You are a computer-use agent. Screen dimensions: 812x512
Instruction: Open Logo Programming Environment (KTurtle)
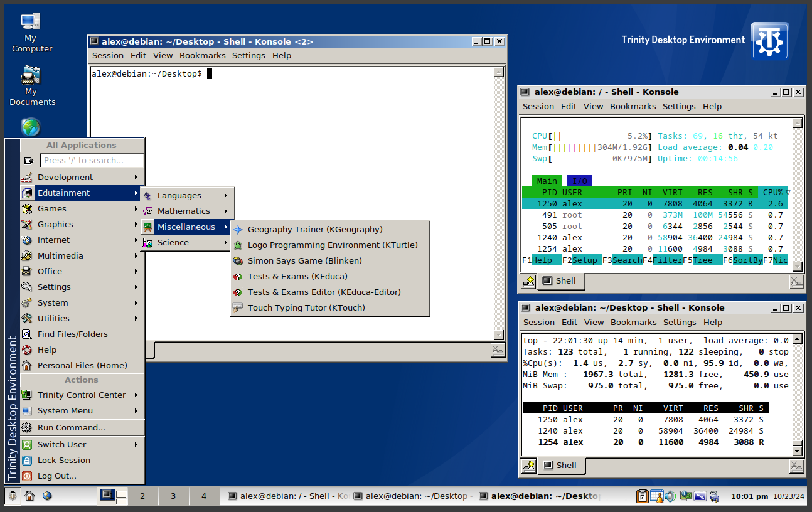coord(332,245)
